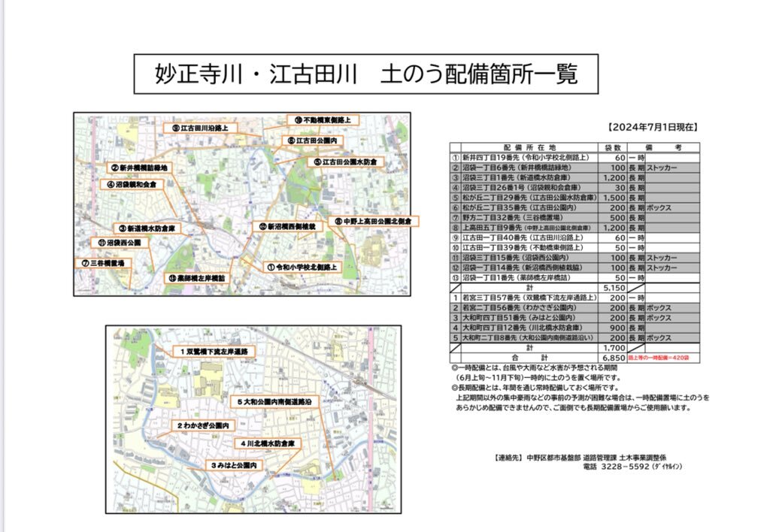Image resolution: width=770 pixels, height=532 pixels.
Task: Click the lower map image of 大和町 area
Action: pos(253,419)
